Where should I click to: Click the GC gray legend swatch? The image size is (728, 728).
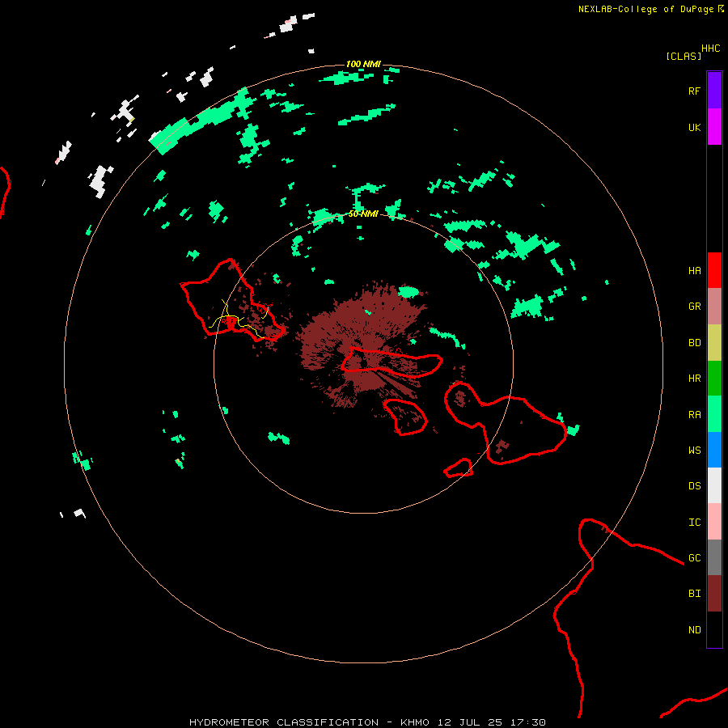point(714,557)
